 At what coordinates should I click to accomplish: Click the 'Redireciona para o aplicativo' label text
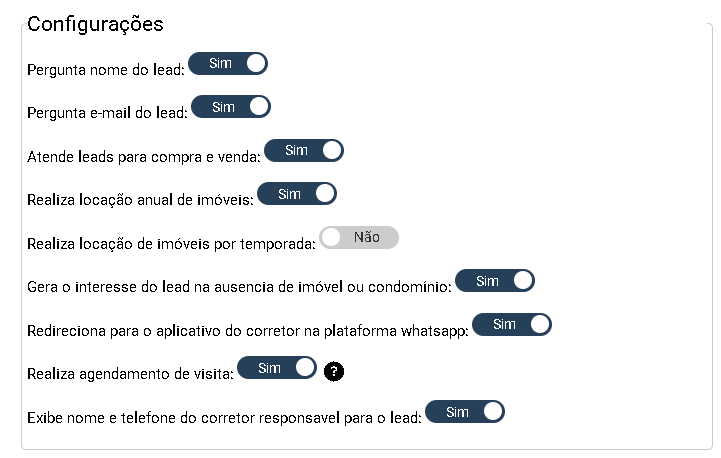[248, 330]
